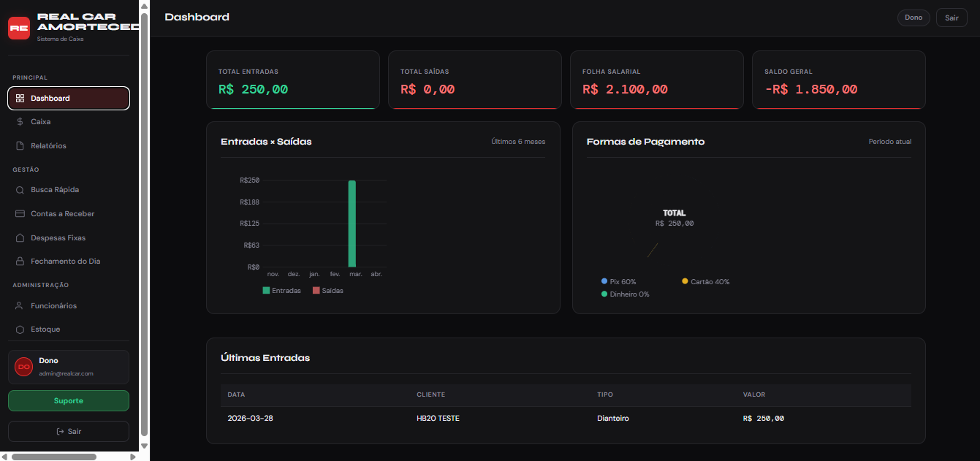This screenshot has height=461, width=980.
Task: Click the Despesas Fixas house icon
Action: (x=20, y=238)
